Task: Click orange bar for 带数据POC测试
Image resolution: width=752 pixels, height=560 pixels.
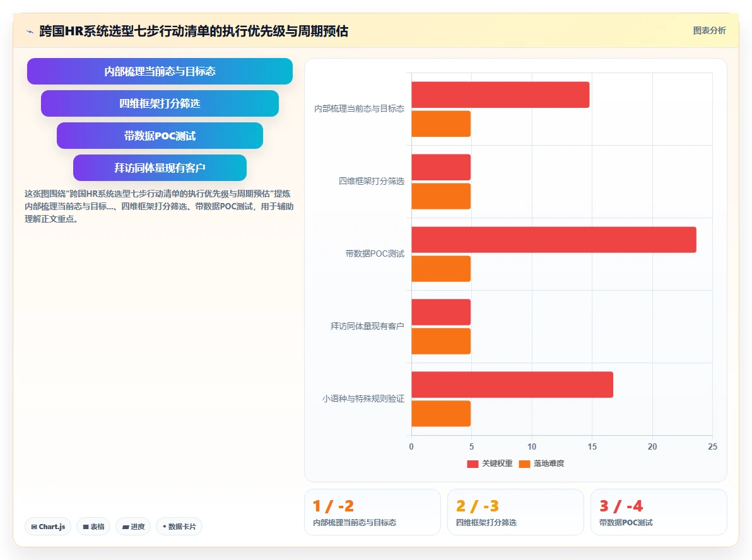Action: coord(441,269)
